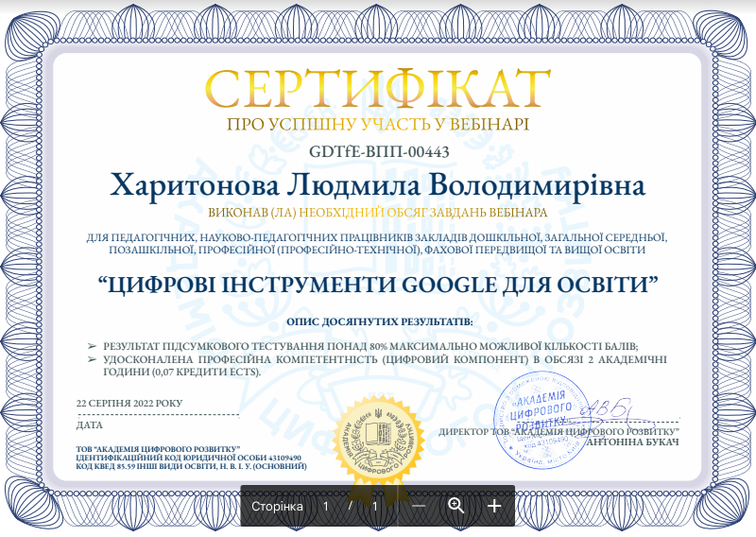This screenshot has height=537, width=756.
Task: Select certificate number GDTfE-ВПП-00443
Action: [x=379, y=151]
